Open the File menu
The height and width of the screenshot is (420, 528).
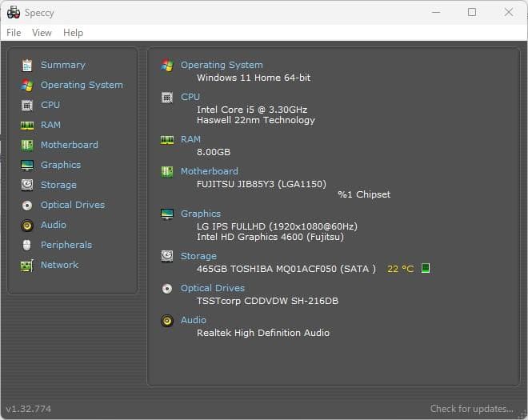point(14,33)
